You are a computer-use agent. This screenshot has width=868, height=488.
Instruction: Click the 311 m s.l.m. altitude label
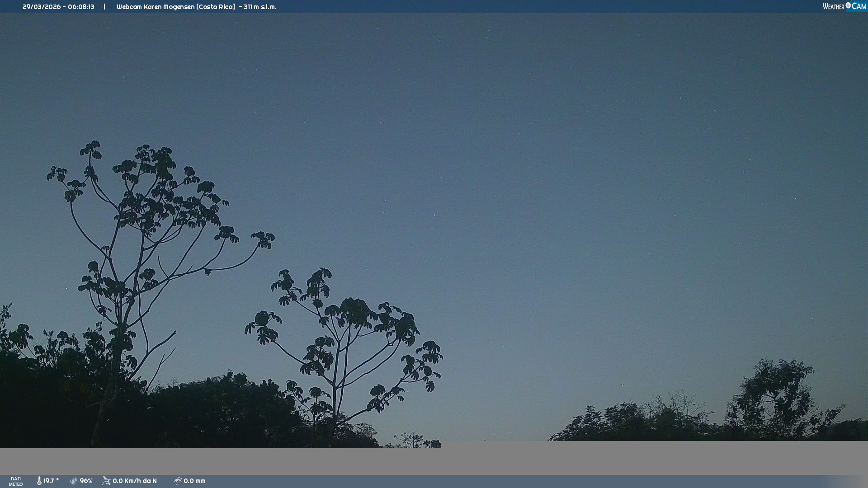259,7
